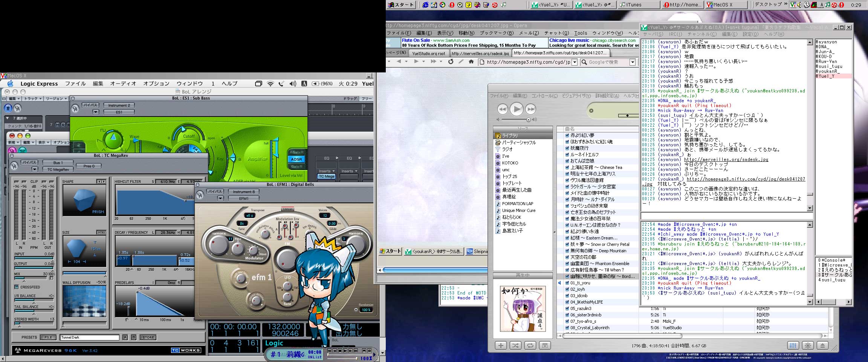Click the preset name field Tunnel Dark
868x362 pixels.
point(90,337)
